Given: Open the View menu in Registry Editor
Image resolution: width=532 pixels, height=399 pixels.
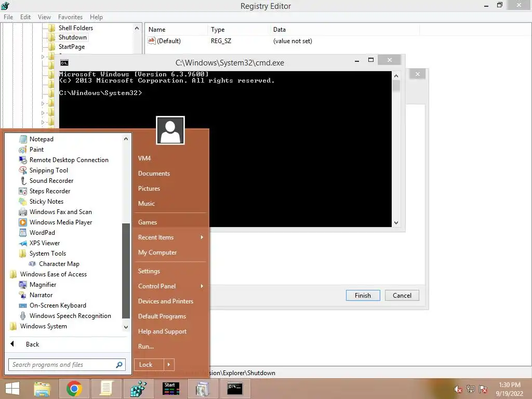Looking at the screenshot, I should coord(44,17).
